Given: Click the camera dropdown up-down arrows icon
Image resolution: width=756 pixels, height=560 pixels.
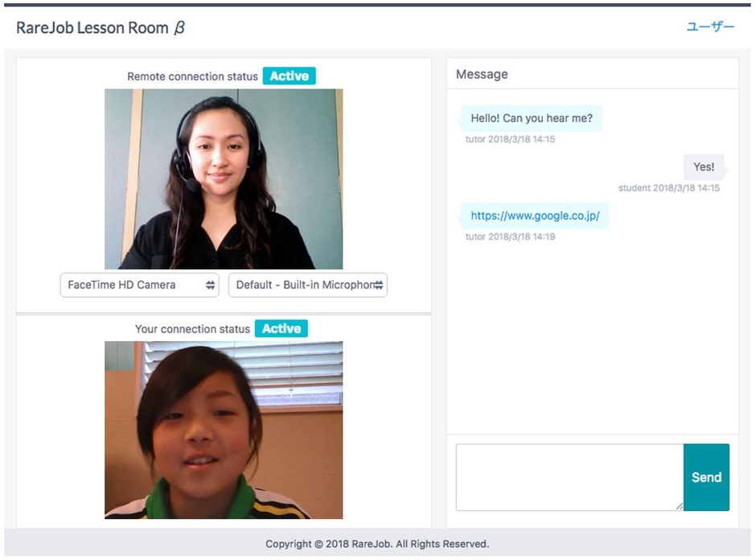Looking at the screenshot, I should pos(210,285).
